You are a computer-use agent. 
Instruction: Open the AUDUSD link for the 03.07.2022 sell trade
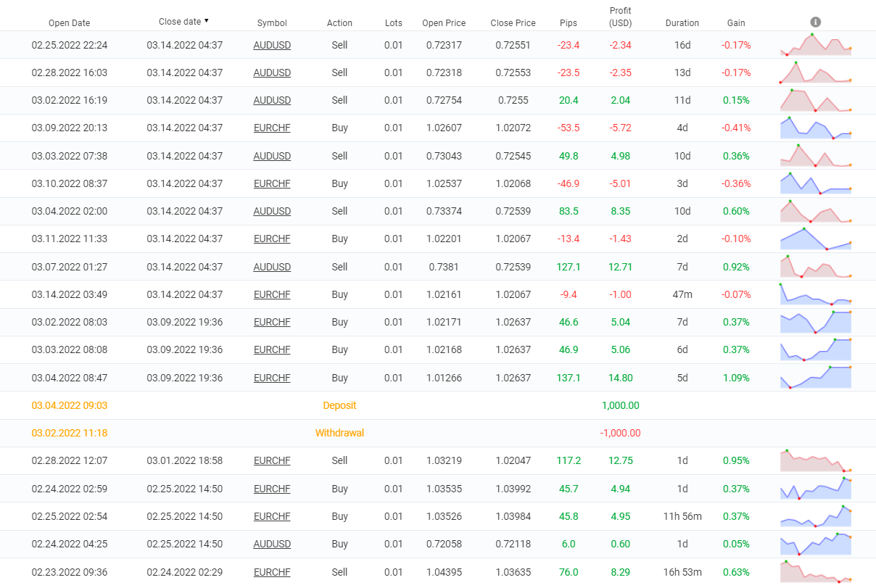click(272, 266)
